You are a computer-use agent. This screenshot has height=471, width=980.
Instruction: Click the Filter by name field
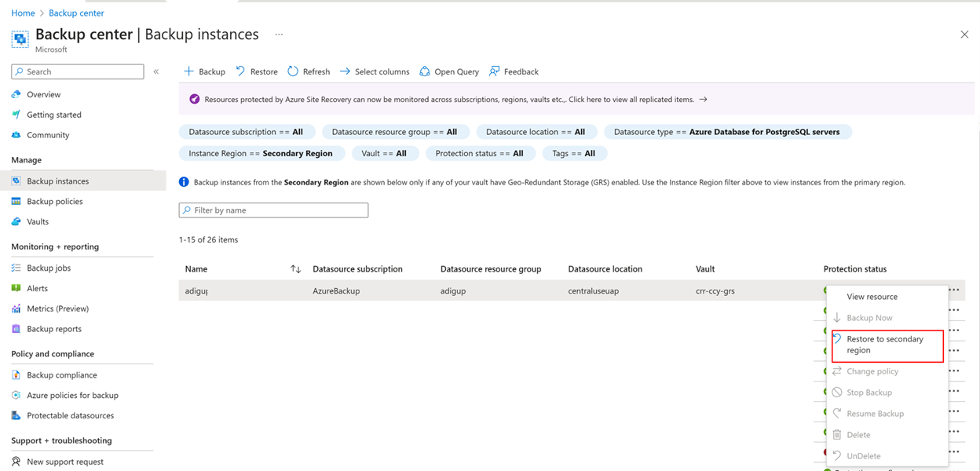[273, 210]
